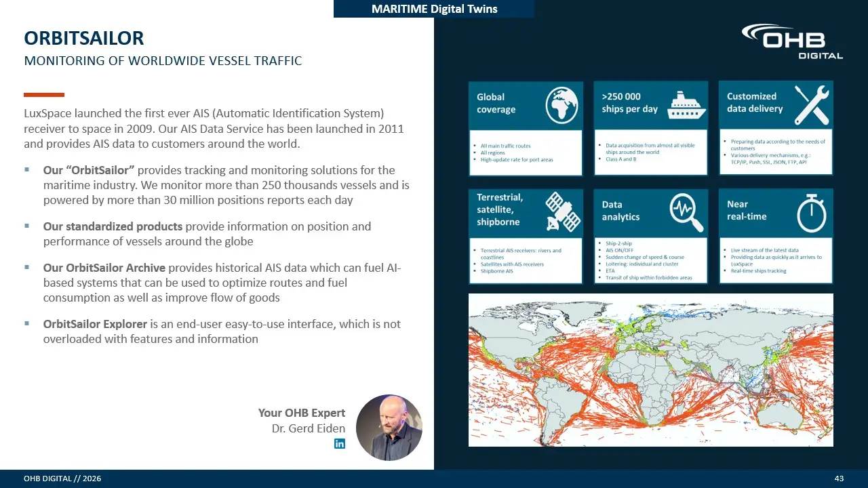Click the bold "Our OrbitSailor Archive" text
This screenshot has height=488, width=868.
[x=104, y=268]
